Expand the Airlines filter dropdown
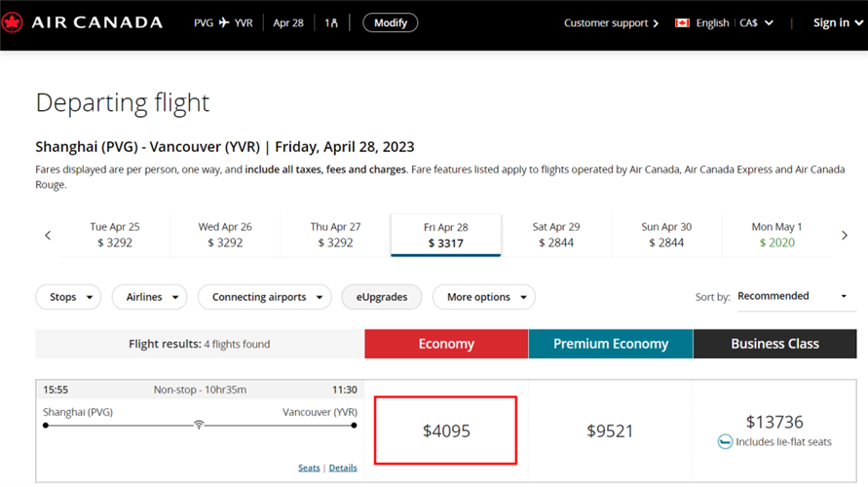Screen dimensions: 868x487 click(x=149, y=297)
